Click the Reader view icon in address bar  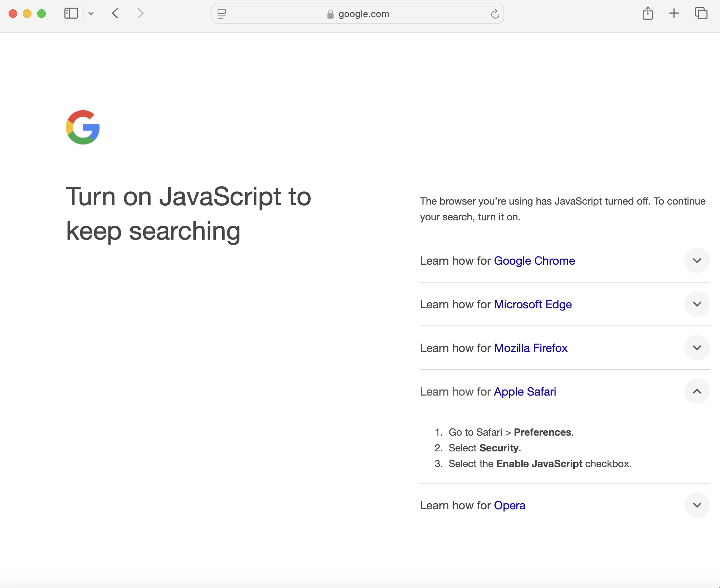222,14
